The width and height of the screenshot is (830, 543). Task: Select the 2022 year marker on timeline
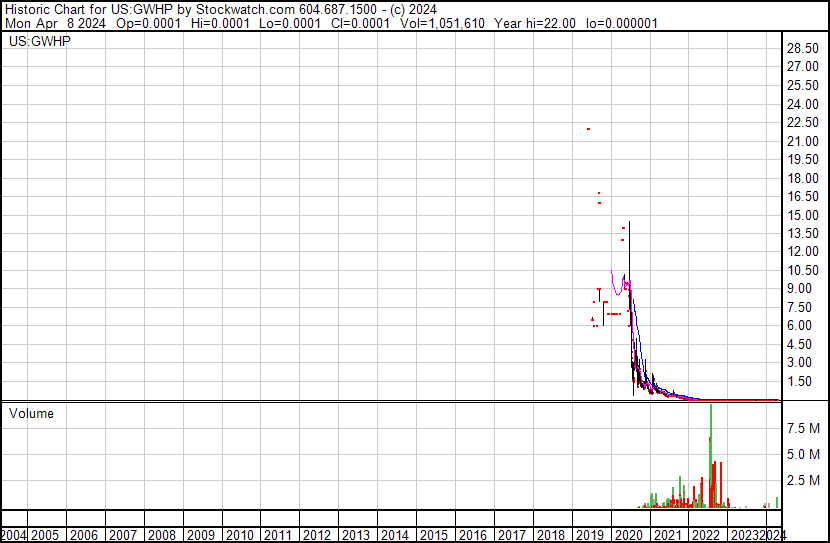[706, 535]
